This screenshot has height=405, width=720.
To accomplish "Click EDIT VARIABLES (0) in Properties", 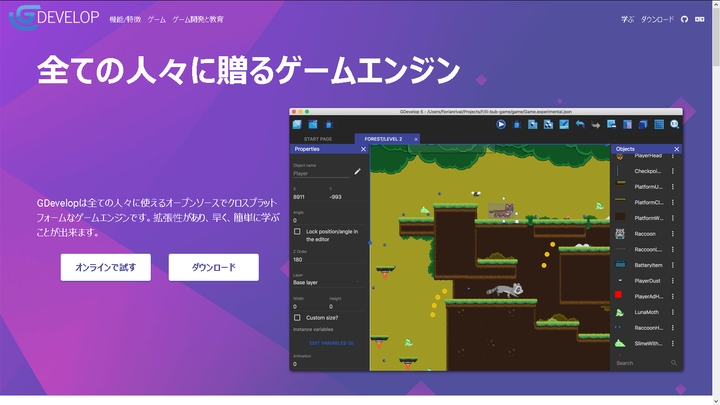I will 332,343.
